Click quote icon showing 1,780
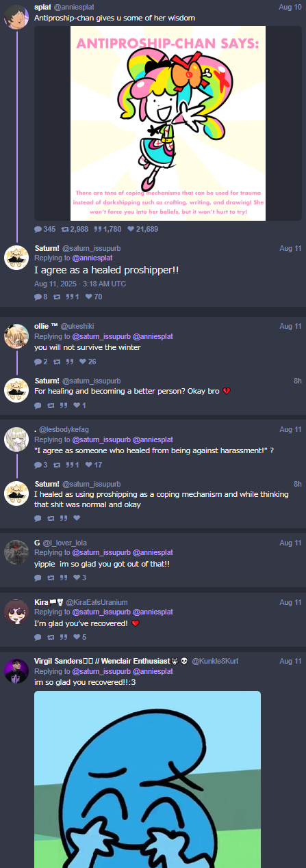Image resolution: width=306 pixels, height=868 pixels. 97,228
